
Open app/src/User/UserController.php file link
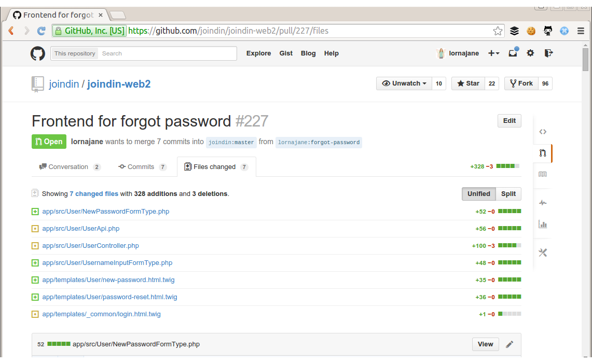[x=90, y=246]
